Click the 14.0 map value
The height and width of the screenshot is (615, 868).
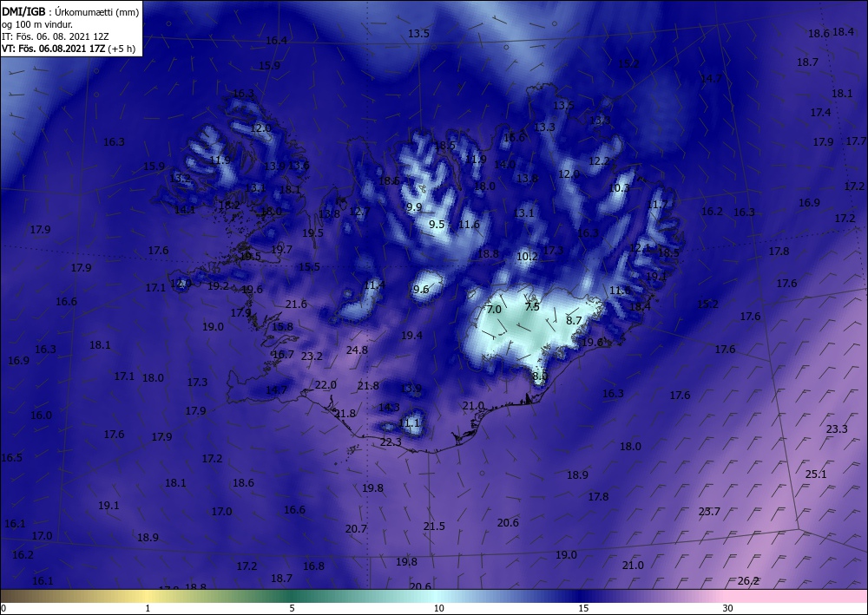click(504, 164)
